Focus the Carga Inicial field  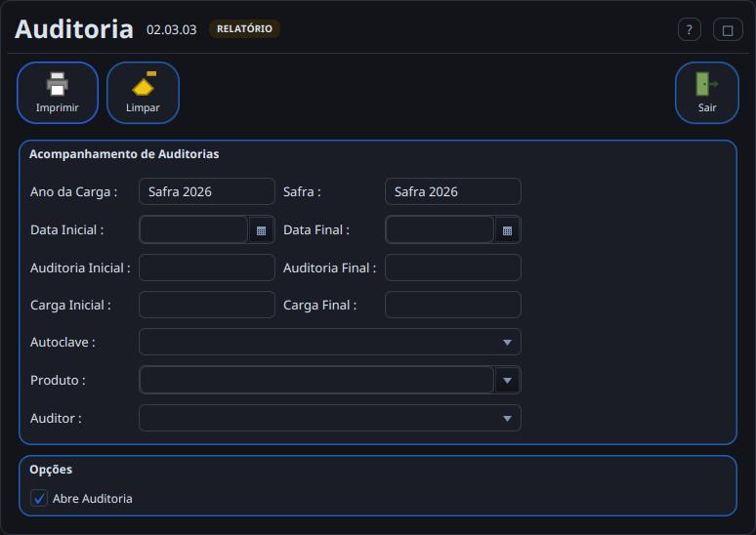click(207, 305)
